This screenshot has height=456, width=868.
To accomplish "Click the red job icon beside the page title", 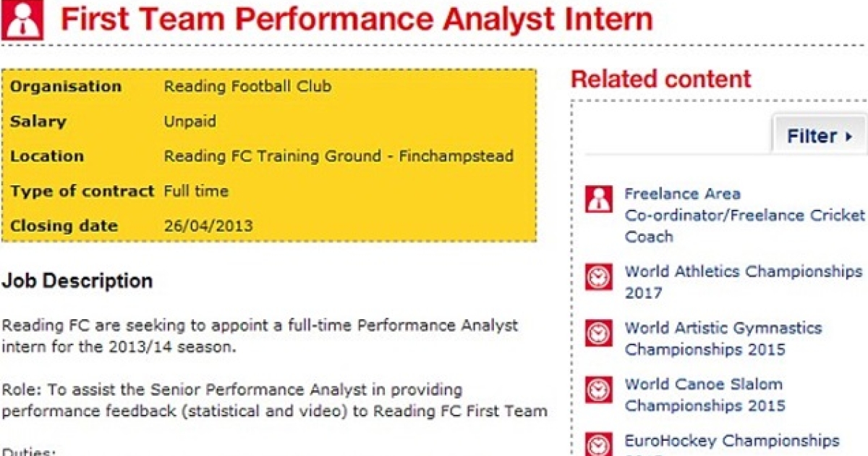I will (22, 18).
